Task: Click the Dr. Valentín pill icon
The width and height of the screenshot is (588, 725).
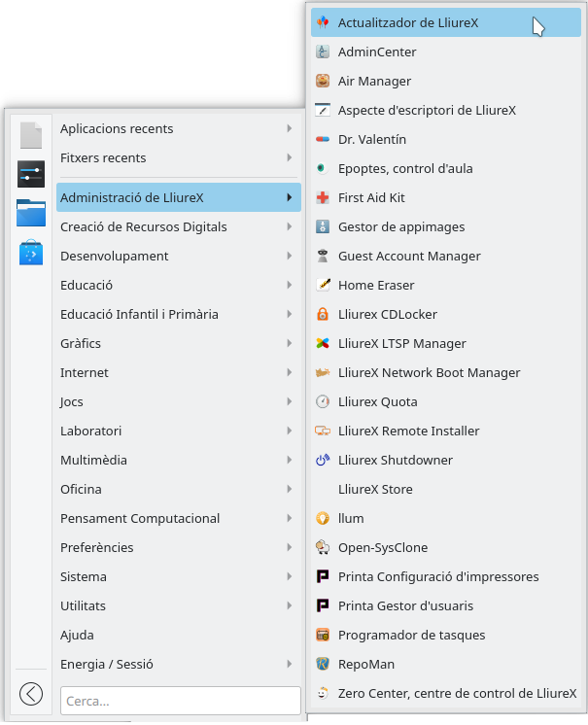Action: pos(323,139)
